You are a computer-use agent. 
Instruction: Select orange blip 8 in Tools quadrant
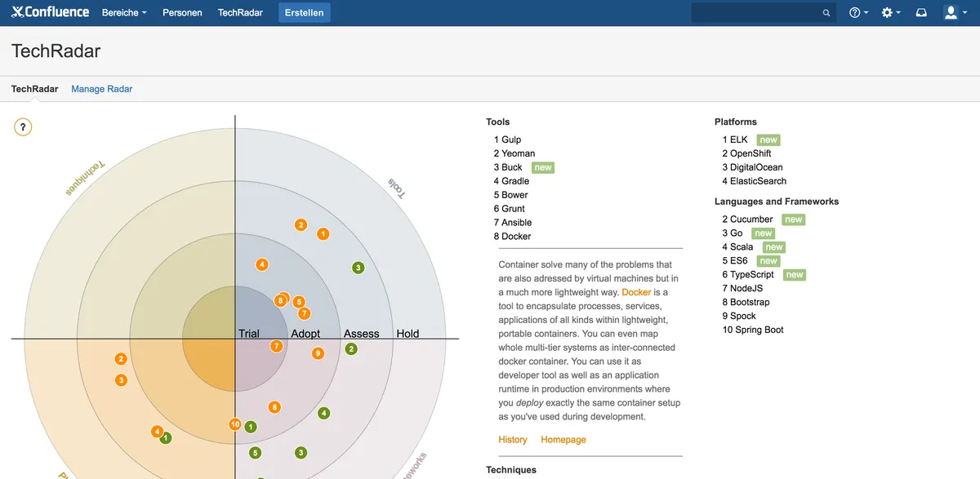(x=280, y=300)
